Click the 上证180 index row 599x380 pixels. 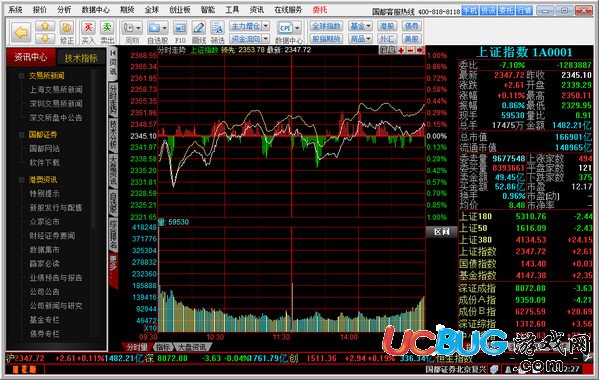tap(526, 217)
